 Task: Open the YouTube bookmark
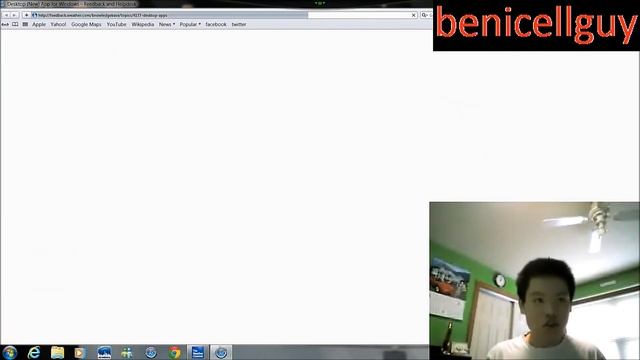(116, 24)
